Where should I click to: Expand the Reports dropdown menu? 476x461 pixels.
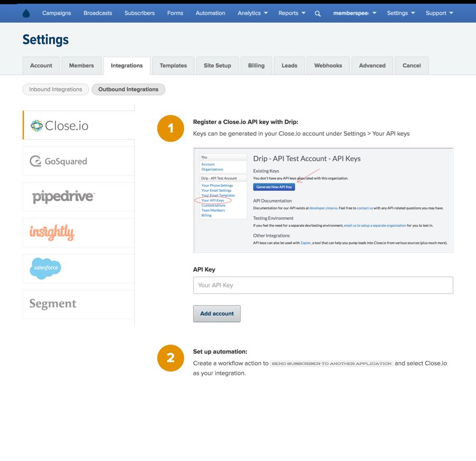pos(292,13)
